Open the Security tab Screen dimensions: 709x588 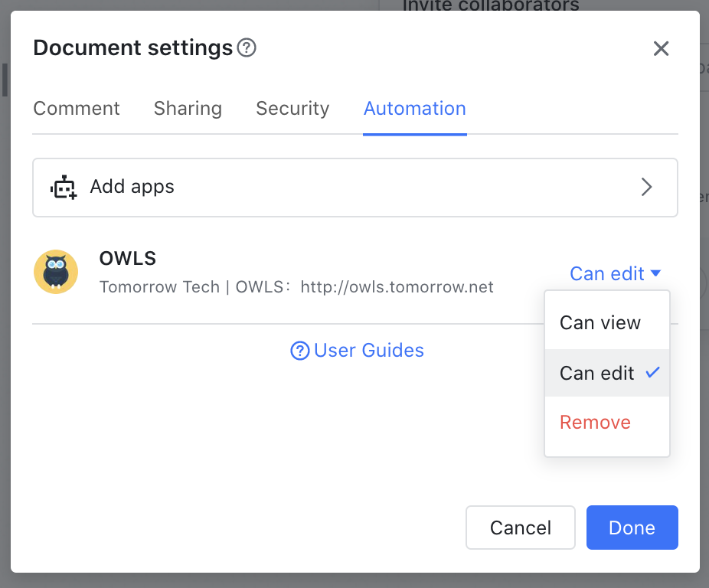[x=292, y=109]
